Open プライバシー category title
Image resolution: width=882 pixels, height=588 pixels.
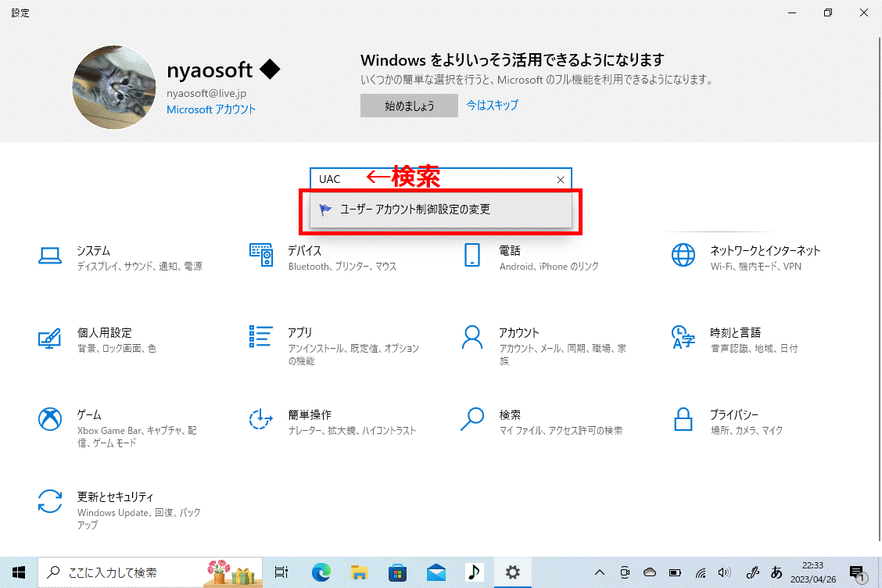734,415
